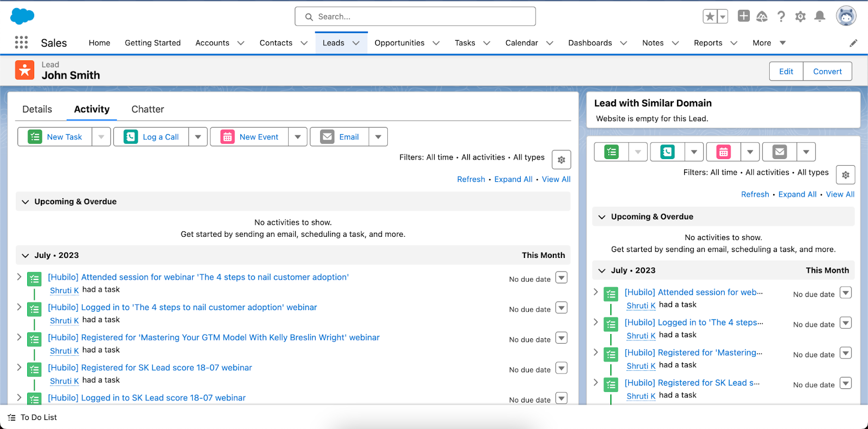Collapse the July 2023 section in main panel
Screen dimensions: 868x429
[x=25, y=255]
